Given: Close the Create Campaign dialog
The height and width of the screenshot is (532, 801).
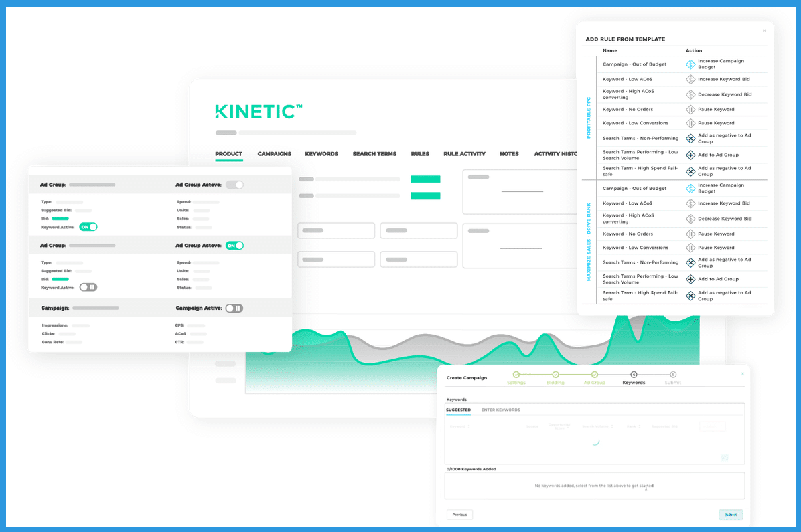Looking at the screenshot, I should click(x=742, y=374).
